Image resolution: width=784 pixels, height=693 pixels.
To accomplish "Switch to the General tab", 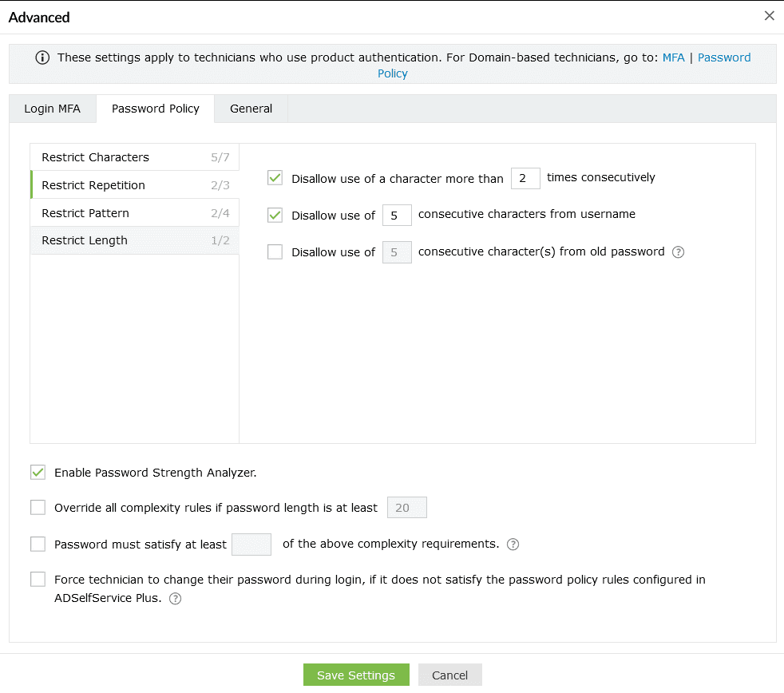I will (x=251, y=109).
